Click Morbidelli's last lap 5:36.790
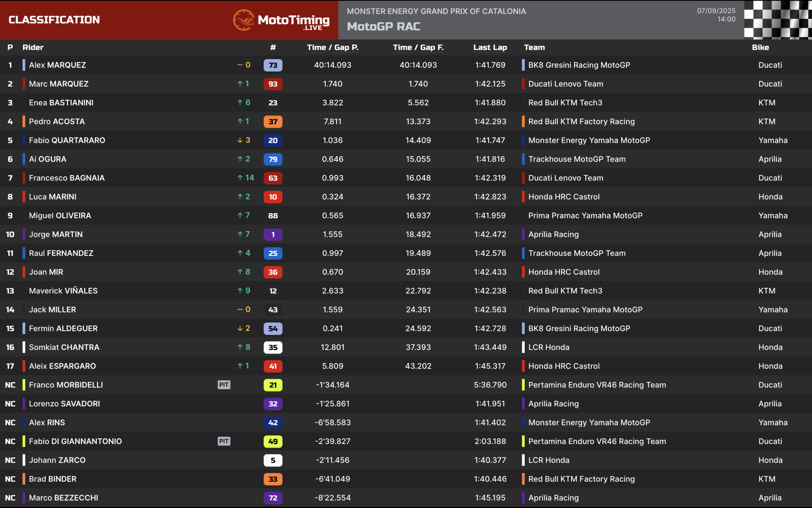 [490, 385]
